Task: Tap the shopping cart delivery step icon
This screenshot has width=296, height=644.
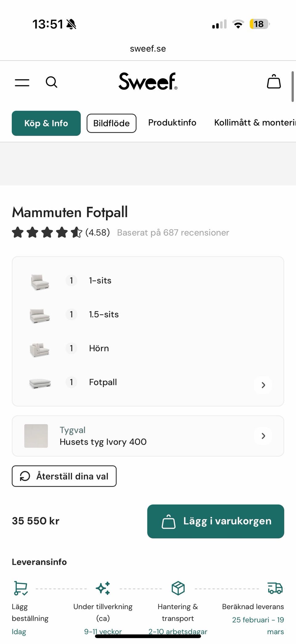Action: 21,588
